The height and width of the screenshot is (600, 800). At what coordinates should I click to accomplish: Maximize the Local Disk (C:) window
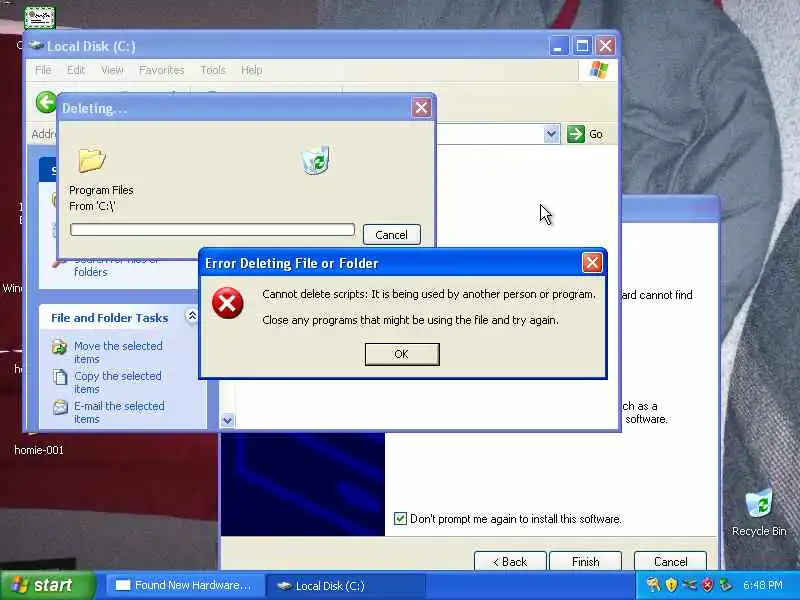pos(582,46)
